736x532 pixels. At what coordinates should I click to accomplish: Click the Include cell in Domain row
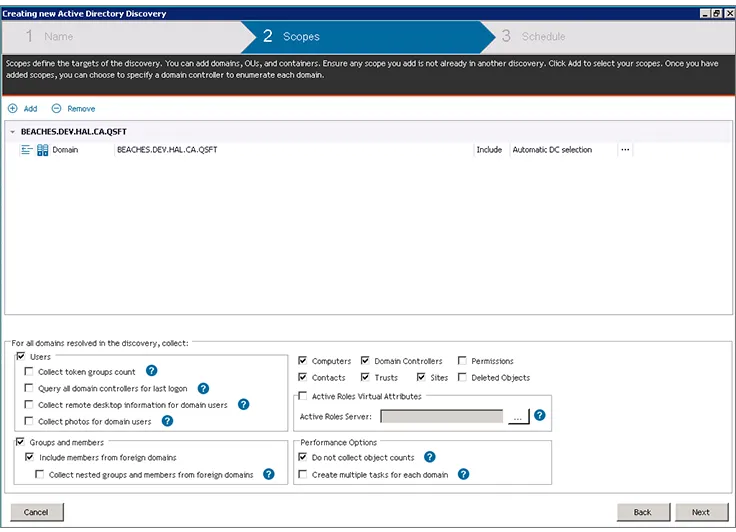pyautogui.click(x=491, y=150)
